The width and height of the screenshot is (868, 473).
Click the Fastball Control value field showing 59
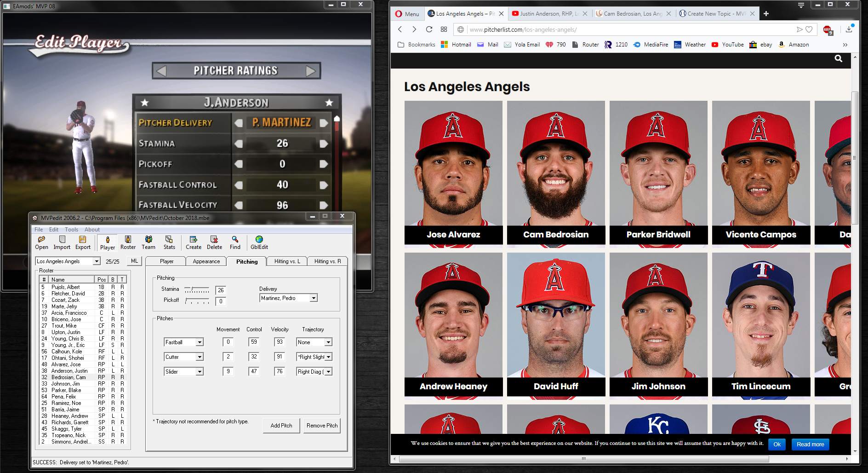click(254, 342)
